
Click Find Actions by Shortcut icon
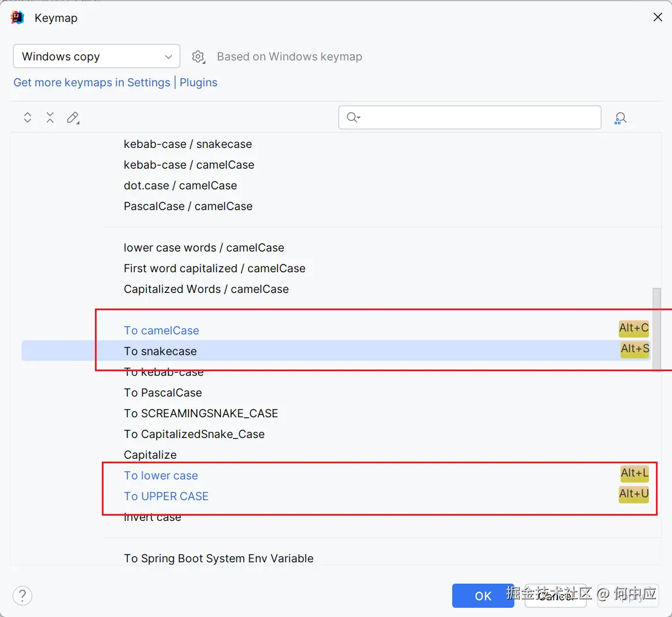pyautogui.click(x=620, y=118)
